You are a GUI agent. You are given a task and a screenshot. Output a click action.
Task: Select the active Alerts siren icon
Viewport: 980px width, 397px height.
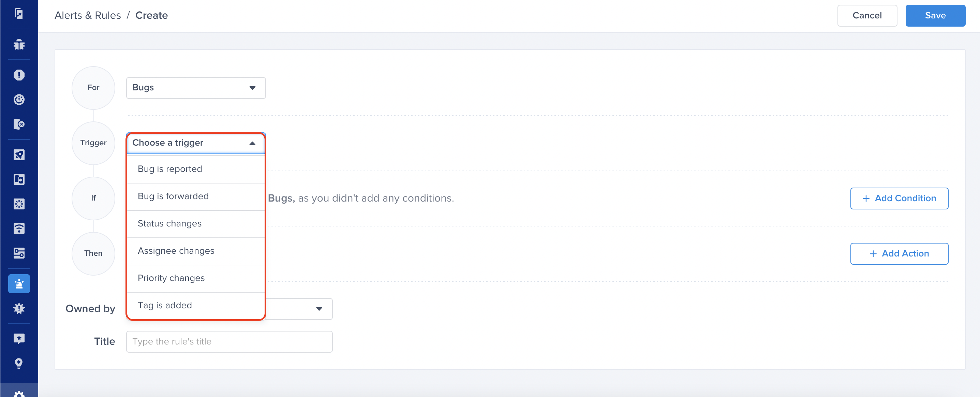coord(19,284)
